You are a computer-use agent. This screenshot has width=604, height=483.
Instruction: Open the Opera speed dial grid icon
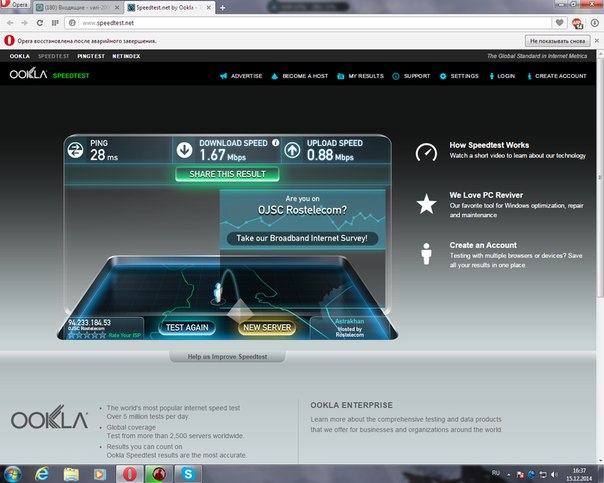55,23
